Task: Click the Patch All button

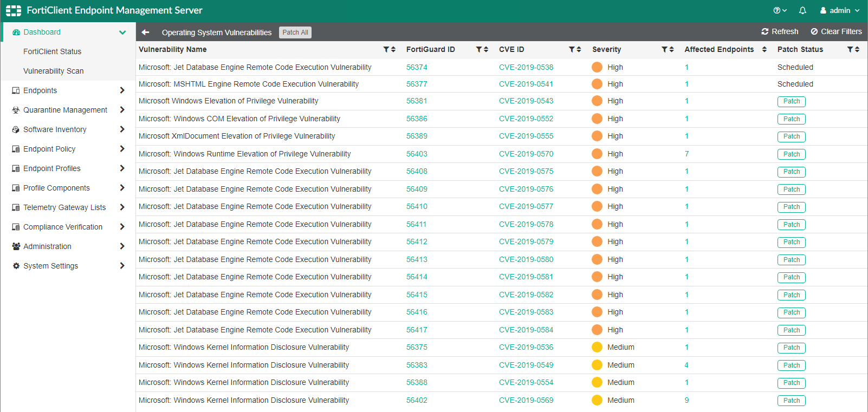Action: (295, 32)
